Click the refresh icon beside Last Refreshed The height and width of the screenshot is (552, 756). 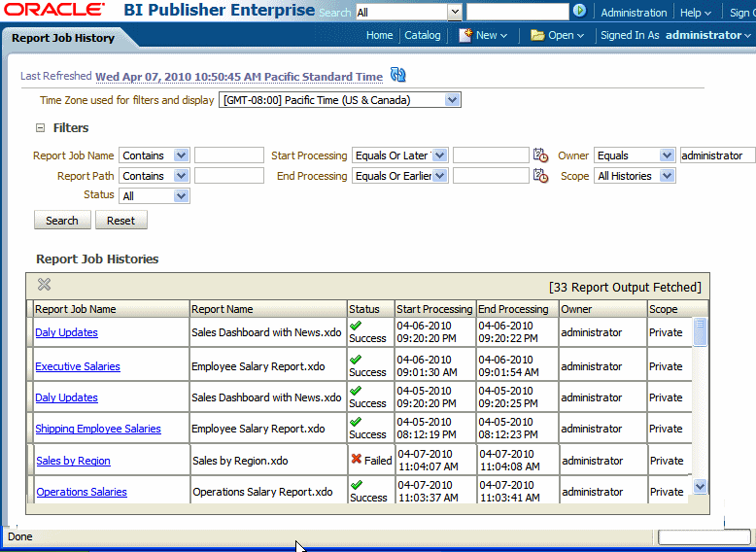click(397, 75)
